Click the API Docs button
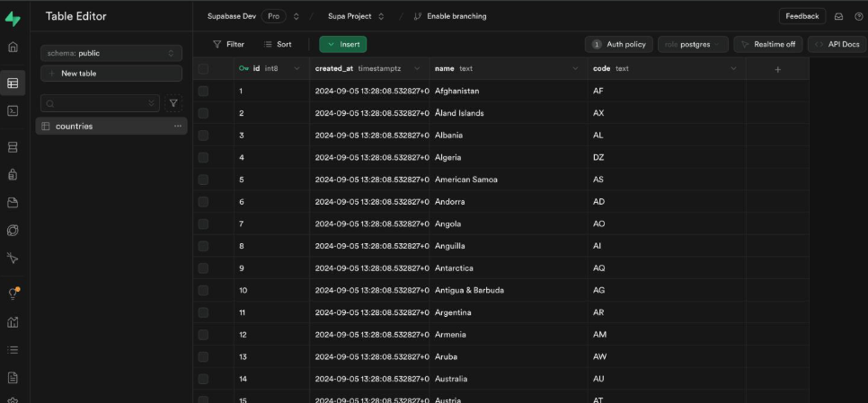 pyautogui.click(x=837, y=44)
